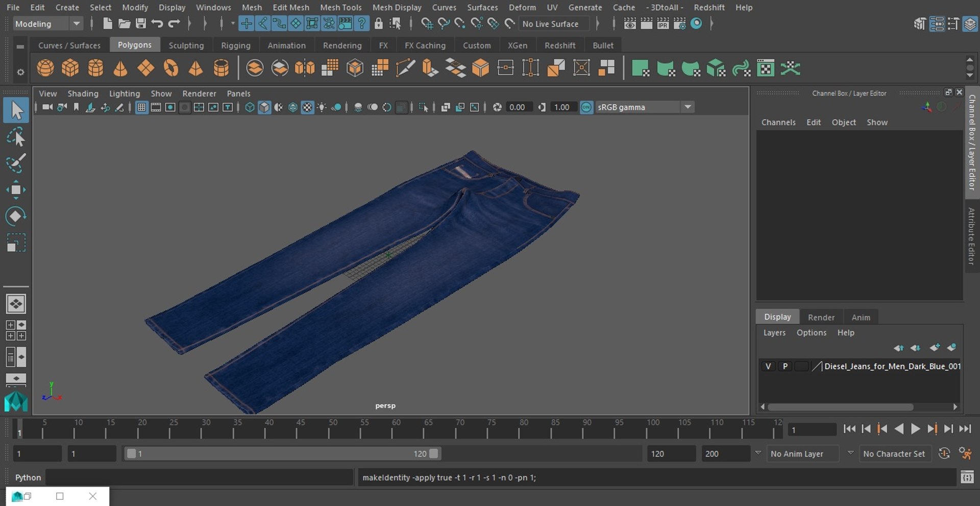
Task: Open the Layers menu in Layer Editor
Action: [x=774, y=332]
